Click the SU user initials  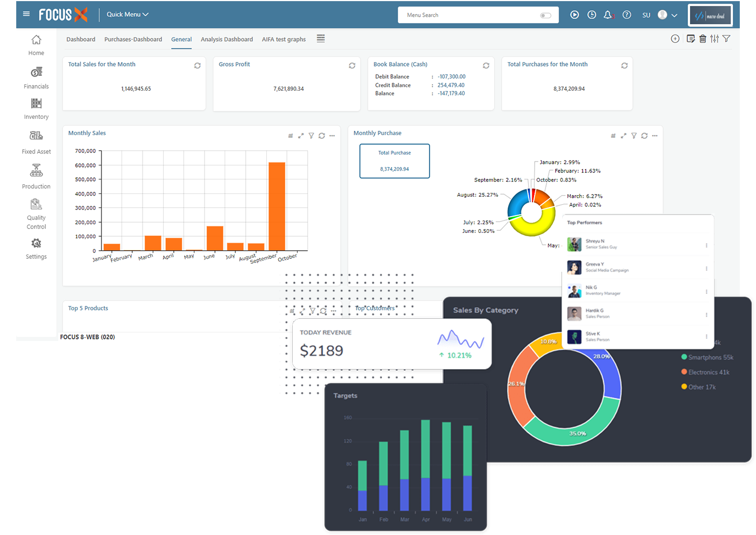646,15
